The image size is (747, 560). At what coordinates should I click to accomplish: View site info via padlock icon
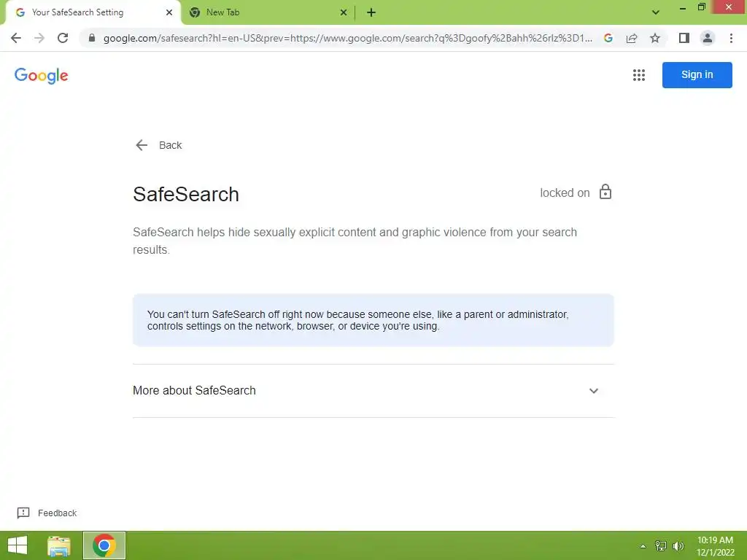pos(92,38)
